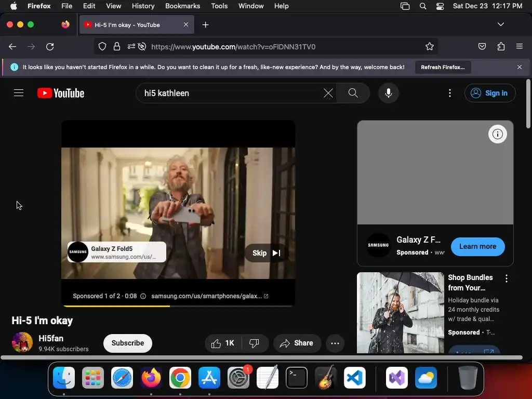Launch Safari from the Dock
Image resolution: width=532 pixels, height=399 pixels.
point(122,378)
